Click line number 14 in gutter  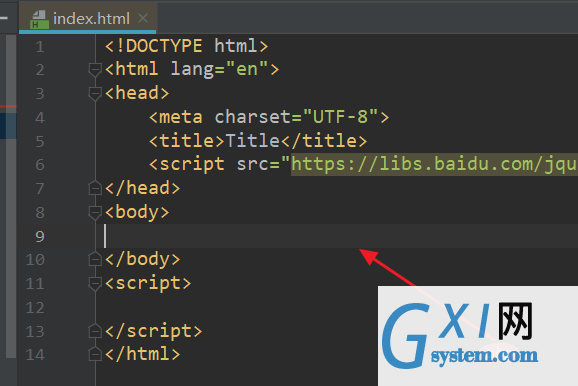(35, 355)
